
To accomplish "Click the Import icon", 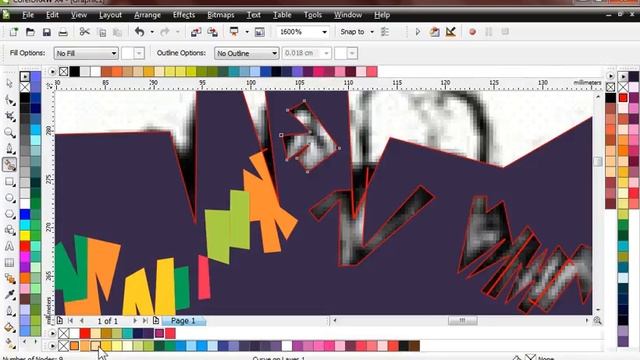I will tap(196, 32).
